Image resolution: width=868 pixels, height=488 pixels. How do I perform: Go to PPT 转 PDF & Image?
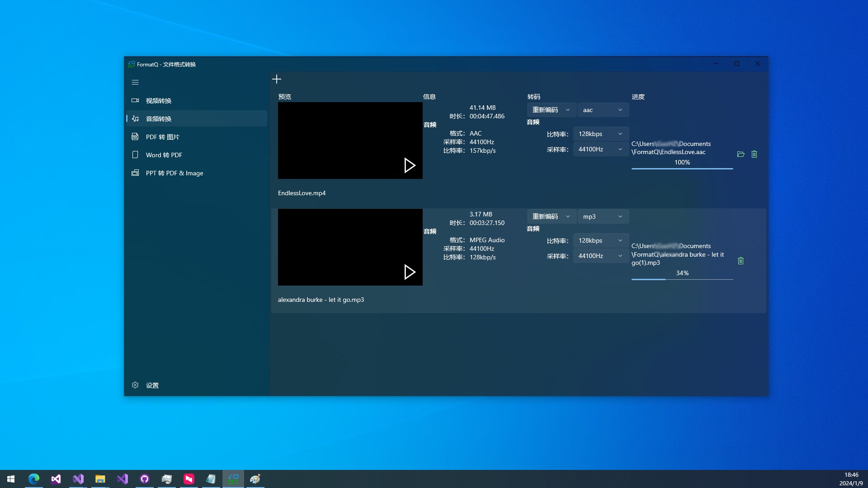(x=174, y=173)
